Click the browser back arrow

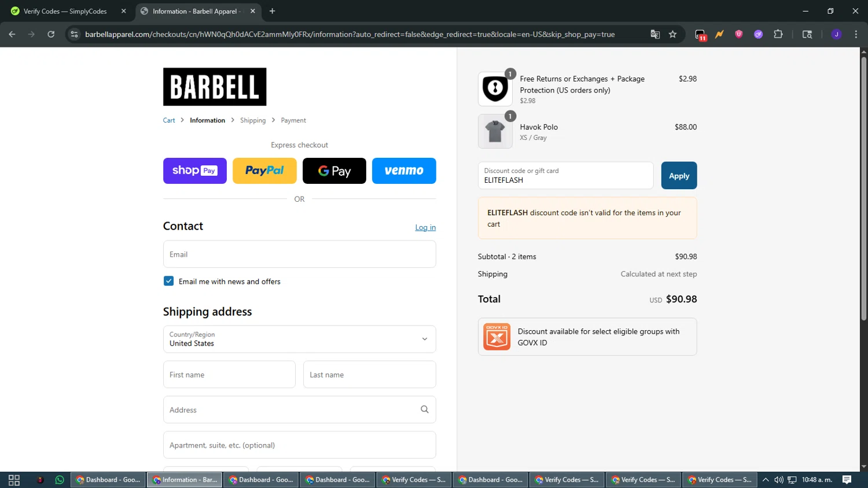12,34
